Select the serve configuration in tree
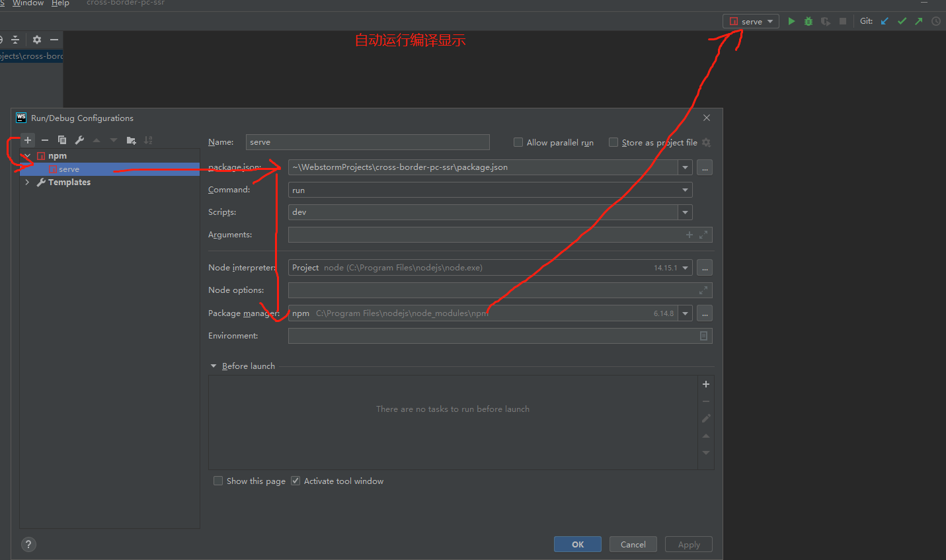This screenshot has height=560, width=946. pos(110,169)
